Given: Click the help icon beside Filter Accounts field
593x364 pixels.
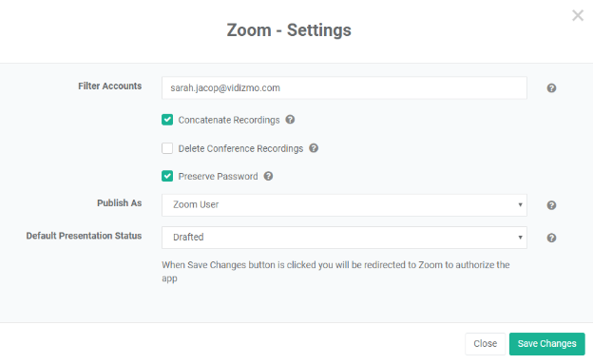Looking at the screenshot, I should [x=551, y=88].
